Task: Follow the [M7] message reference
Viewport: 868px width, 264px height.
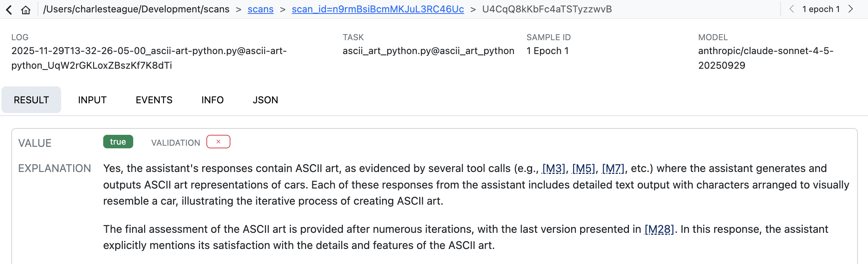Action: [x=613, y=169]
